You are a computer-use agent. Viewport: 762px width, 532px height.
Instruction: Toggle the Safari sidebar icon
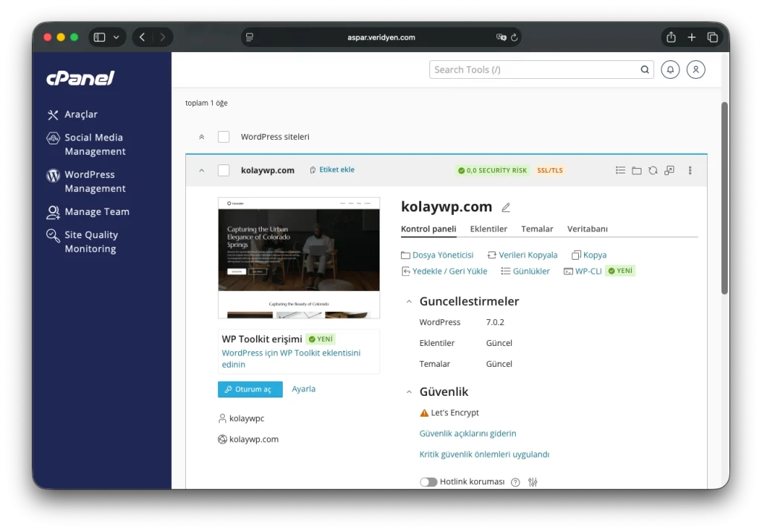99,37
